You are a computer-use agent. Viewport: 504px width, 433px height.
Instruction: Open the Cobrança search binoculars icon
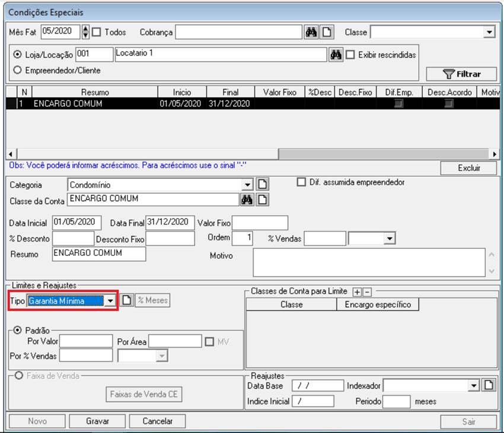(311, 32)
